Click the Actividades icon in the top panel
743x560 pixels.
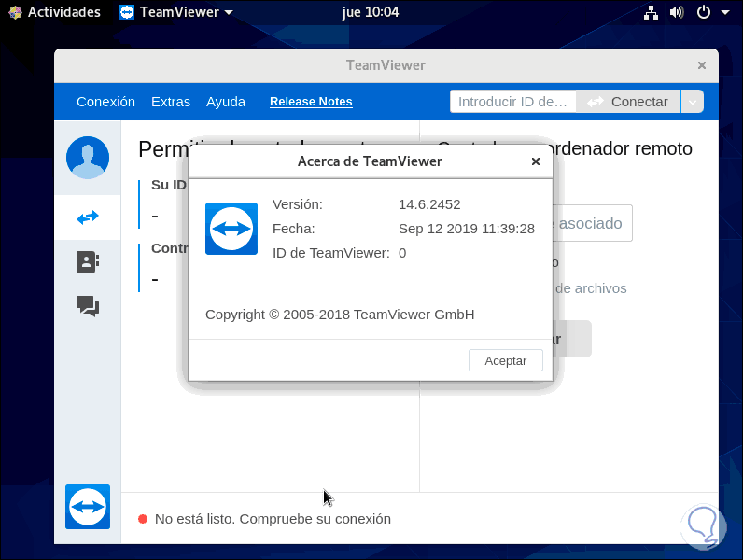click(15, 12)
